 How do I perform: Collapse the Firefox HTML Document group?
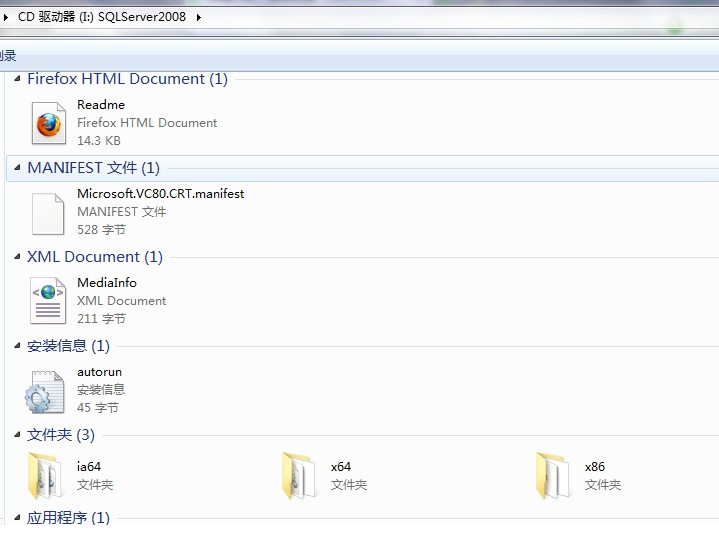click(x=17, y=79)
